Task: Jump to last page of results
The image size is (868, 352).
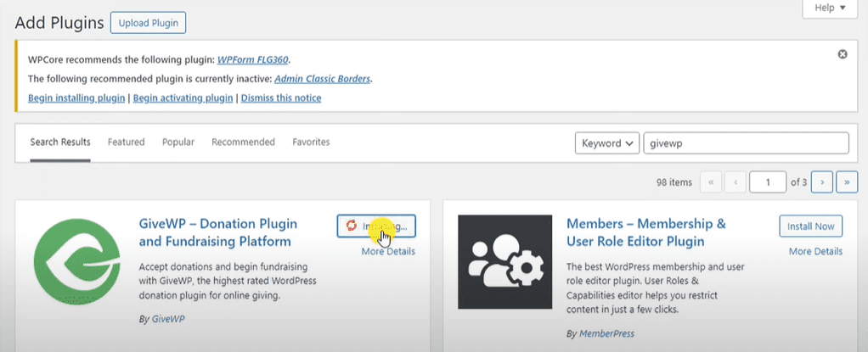Action: pyautogui.click(x=847, y=182)
